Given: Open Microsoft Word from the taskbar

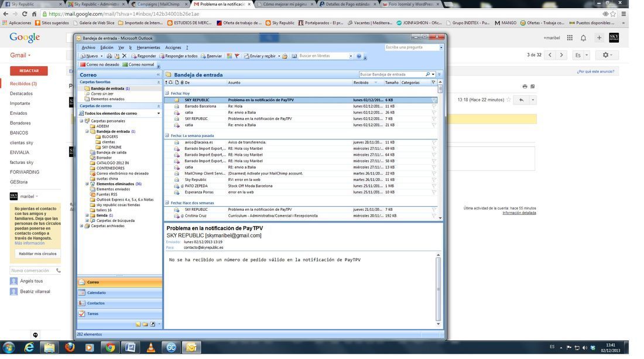Looking at the screenshot, I should [130, 347].
